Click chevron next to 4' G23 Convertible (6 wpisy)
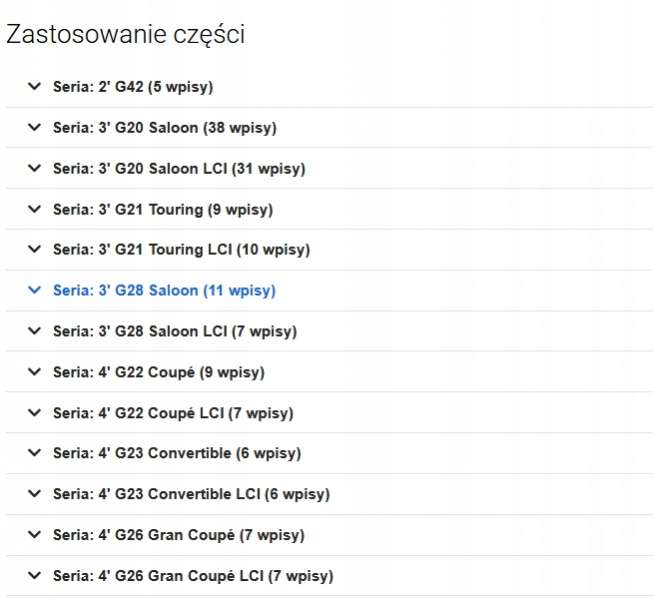This screenshot has width=653, height=598. click(x=35, y=453)
